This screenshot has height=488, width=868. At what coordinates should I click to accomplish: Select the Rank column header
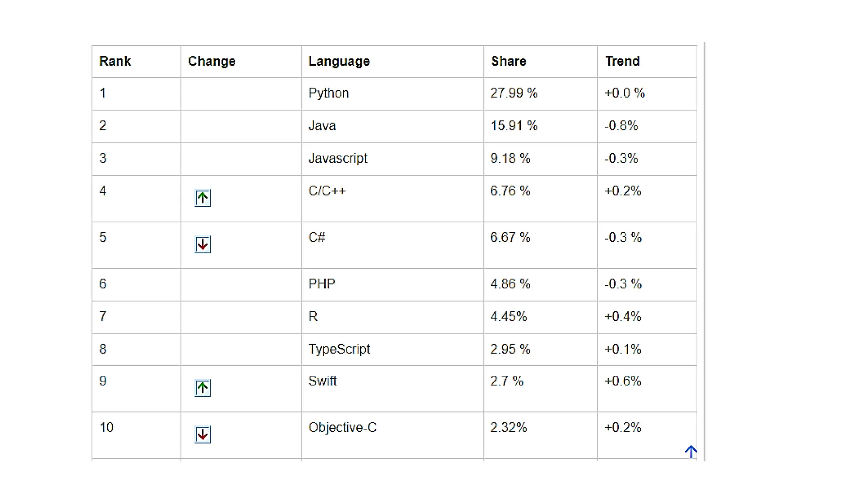coord(115,61)
